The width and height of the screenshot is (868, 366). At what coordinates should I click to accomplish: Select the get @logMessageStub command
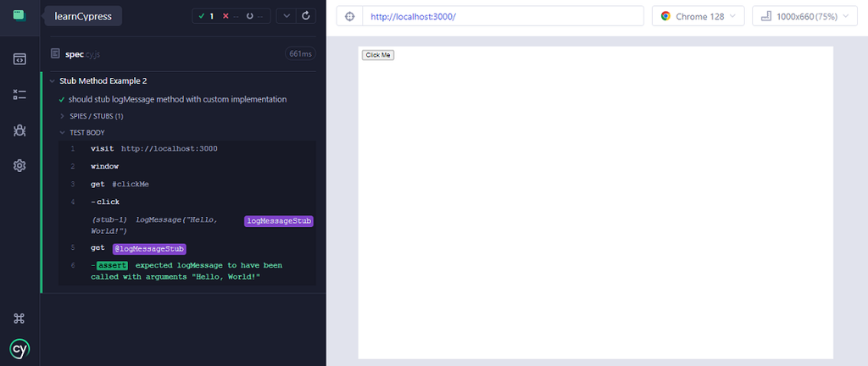(x=186, y=248)
